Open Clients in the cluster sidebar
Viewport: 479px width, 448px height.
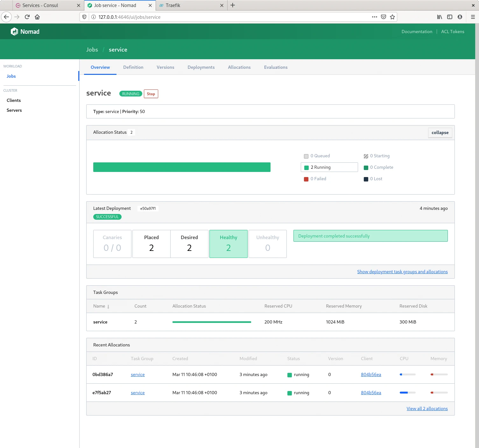point(14,100)
